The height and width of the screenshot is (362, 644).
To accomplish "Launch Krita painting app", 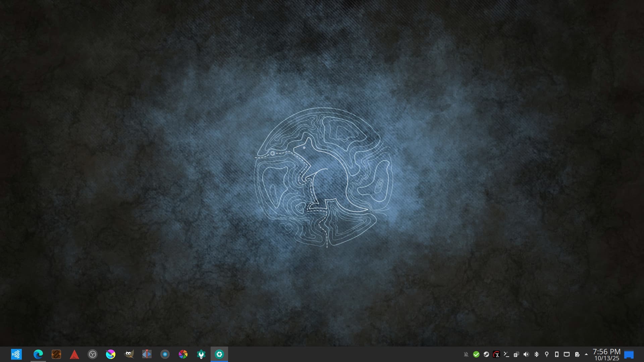I will [x=111, y=354].
